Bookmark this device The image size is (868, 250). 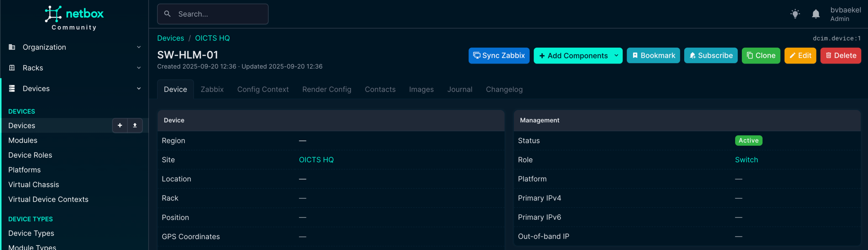coord(653,55)
